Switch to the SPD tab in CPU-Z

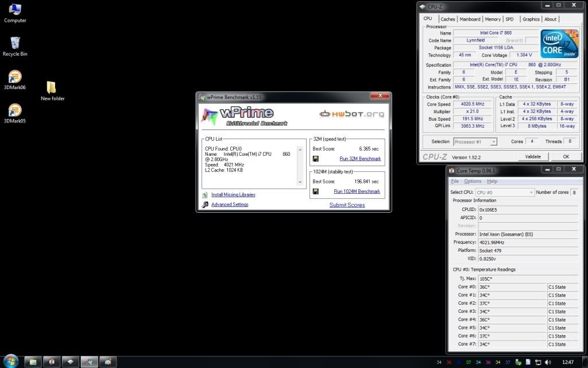[x=510, y=19]
